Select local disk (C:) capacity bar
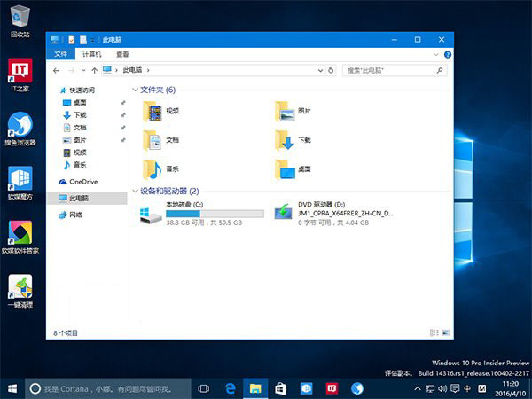The image size is (532, 399). (x=215, y=214)
